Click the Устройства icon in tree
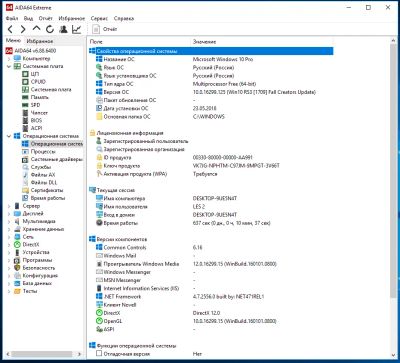400x363 pixels. tap(17, 252)
